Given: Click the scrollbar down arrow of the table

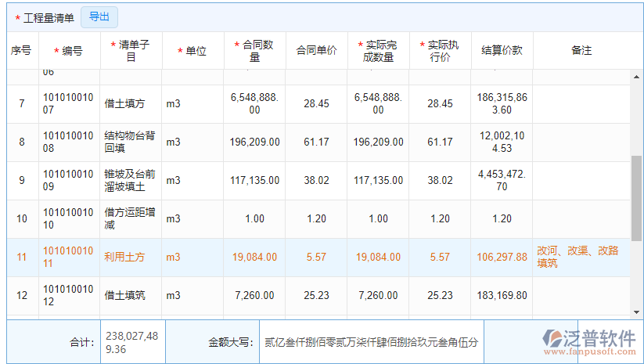Looking at the screenshot, I should [x=637, y=313].
